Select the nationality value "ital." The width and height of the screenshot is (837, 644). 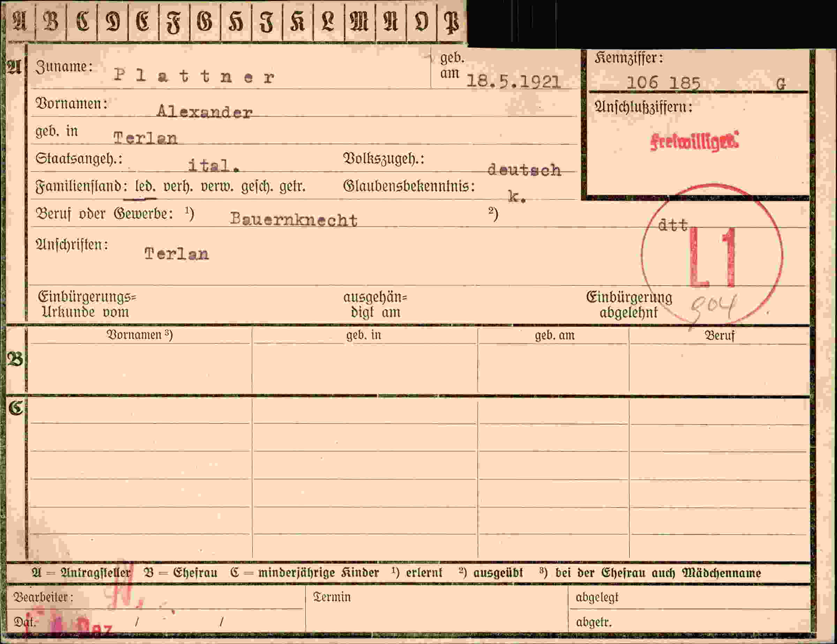click(x=214, y=166)
